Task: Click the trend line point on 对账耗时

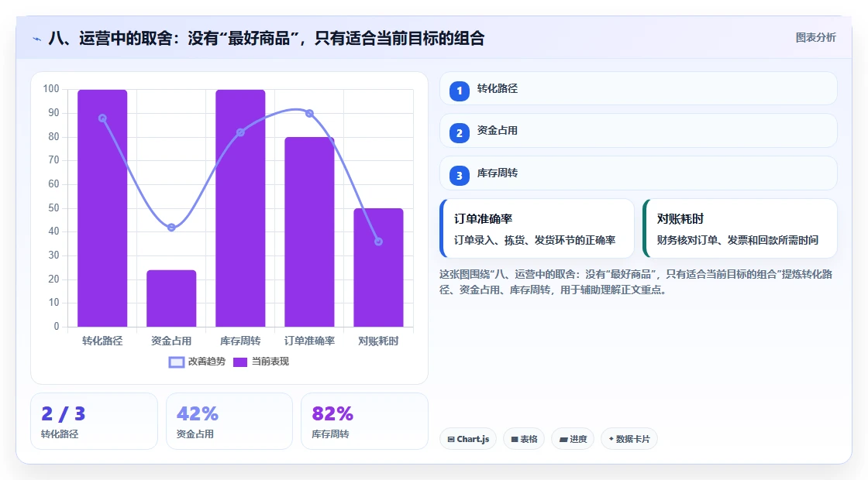Action: [379, 242]
